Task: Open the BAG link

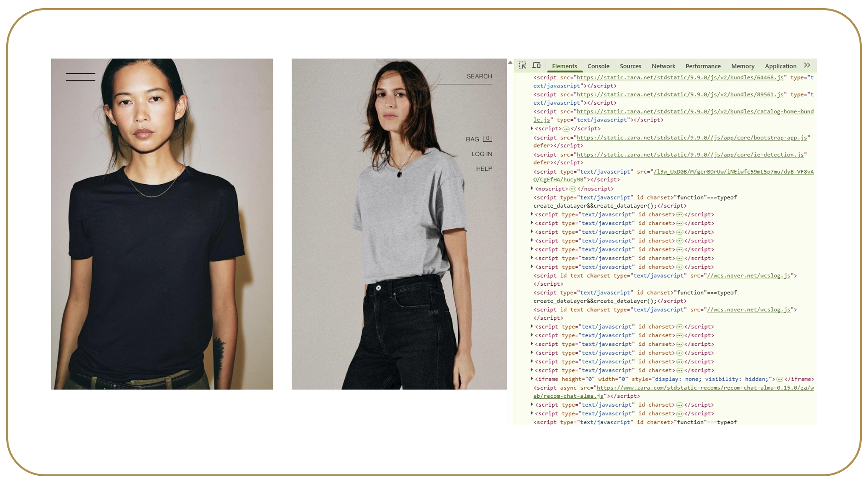Action: tap(472, 139)
